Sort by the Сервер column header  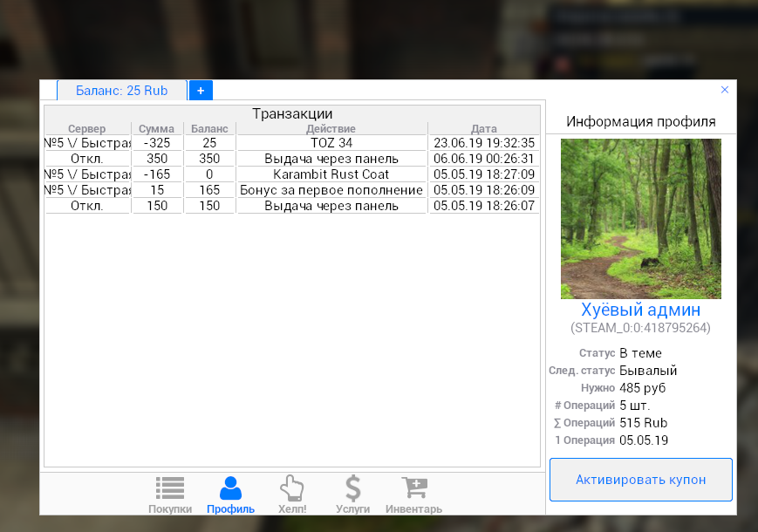pos(87,129)
